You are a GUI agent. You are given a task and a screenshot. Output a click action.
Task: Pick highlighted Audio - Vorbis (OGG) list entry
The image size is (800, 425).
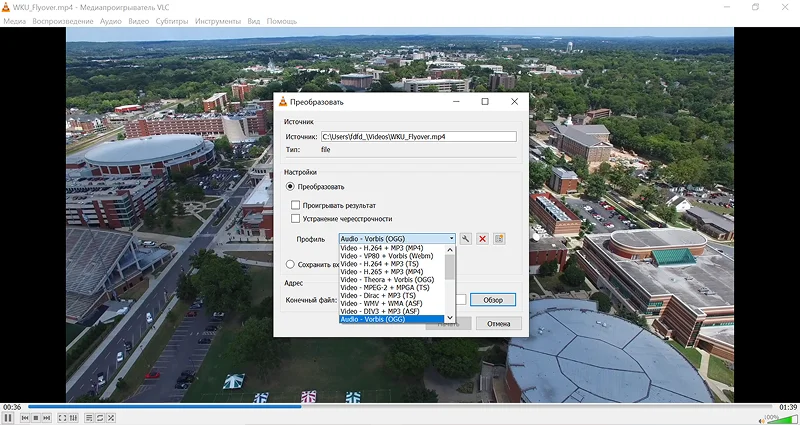point(392,319)
